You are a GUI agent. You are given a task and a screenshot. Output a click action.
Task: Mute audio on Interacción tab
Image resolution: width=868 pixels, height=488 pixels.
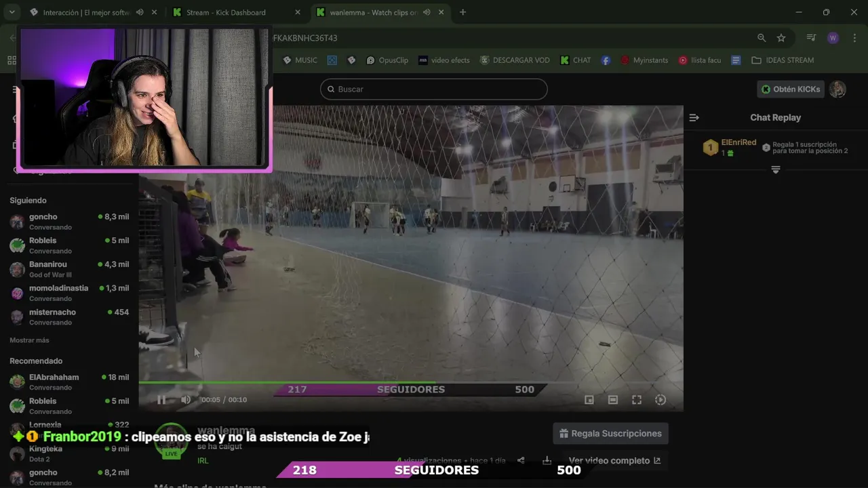click(x=140, y=12)
